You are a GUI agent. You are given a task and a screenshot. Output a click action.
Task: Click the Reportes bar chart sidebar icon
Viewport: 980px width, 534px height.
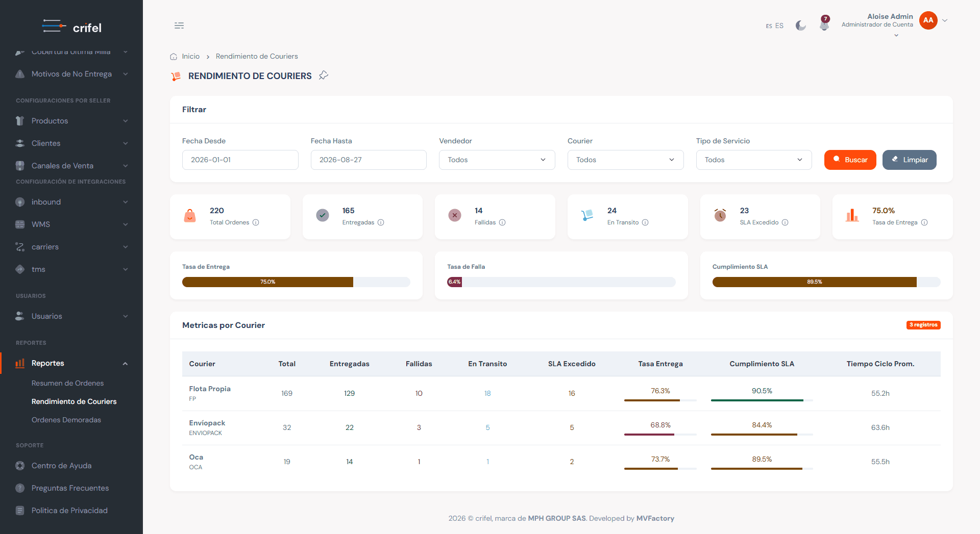click(x=20, y=363)
